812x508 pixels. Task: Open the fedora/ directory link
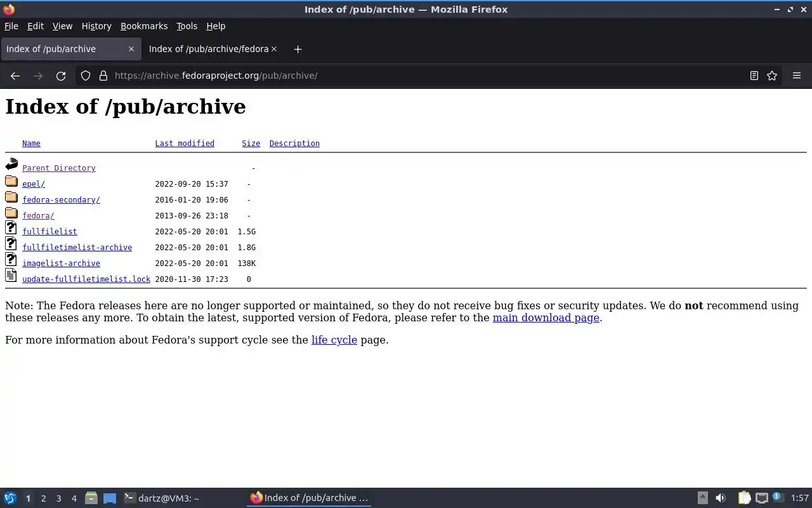38,216
